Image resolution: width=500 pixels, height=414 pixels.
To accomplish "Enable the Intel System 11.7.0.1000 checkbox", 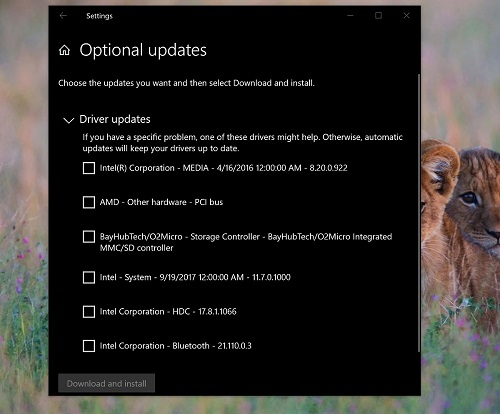I will (89, 277).
